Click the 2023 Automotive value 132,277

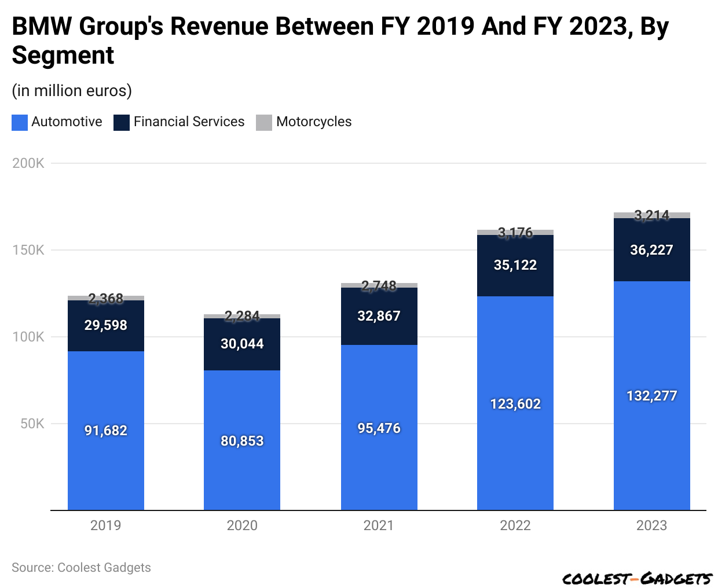652,396
